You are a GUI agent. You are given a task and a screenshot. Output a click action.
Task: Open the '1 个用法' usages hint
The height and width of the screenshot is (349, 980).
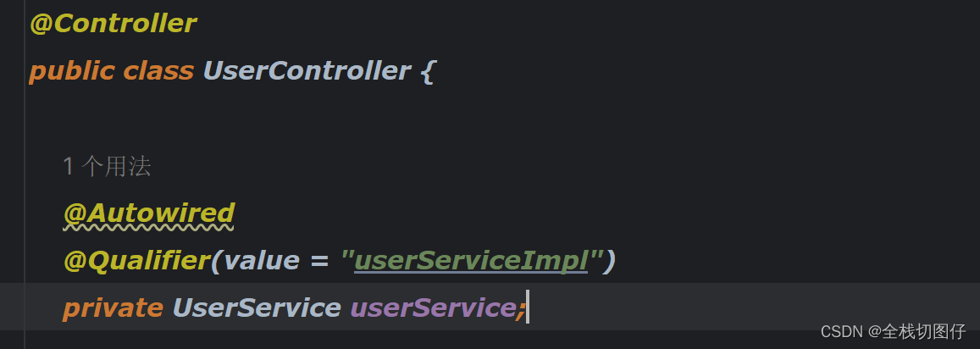pyautogui.click(x=107, y=166)
